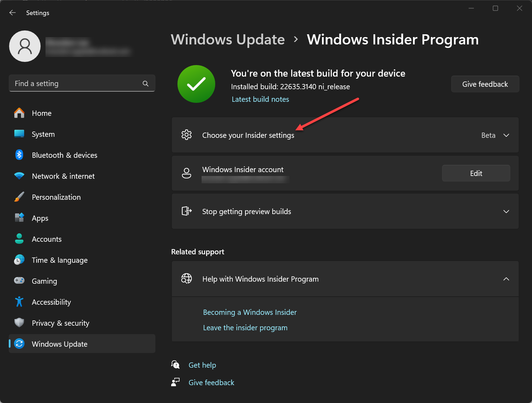Click the Give feedback person icon at the bottom

175,382
